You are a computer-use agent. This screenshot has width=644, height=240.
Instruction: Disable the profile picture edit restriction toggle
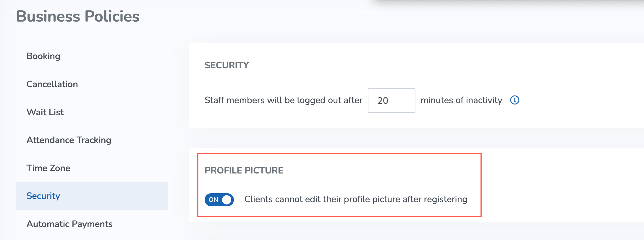pos(219,200)
